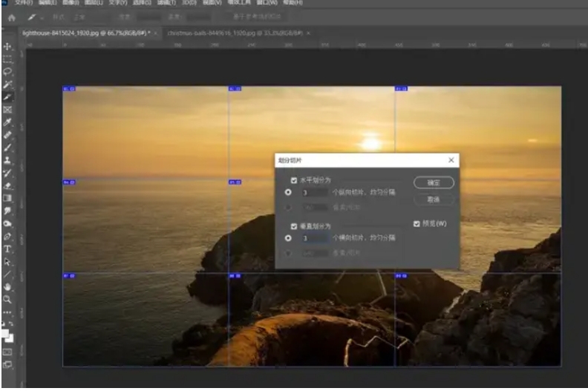Select the Zoom tool
Image resolution: width=588 pixels, height=391 pixels.
[7, 300]
